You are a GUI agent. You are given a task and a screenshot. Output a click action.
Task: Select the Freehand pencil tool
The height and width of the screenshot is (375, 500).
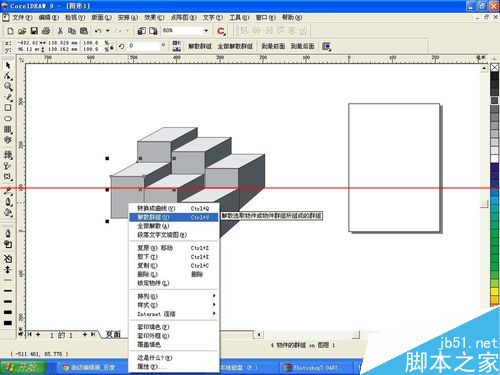click(8, 97)
